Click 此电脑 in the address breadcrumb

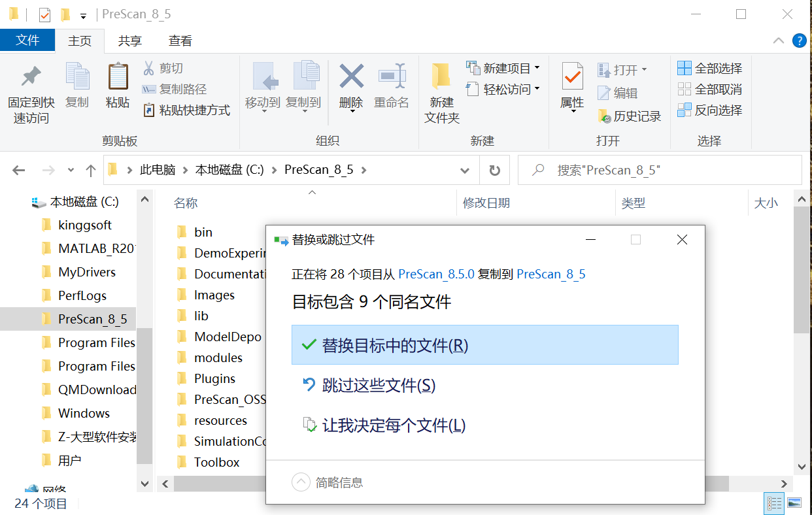tap(158, 170)
